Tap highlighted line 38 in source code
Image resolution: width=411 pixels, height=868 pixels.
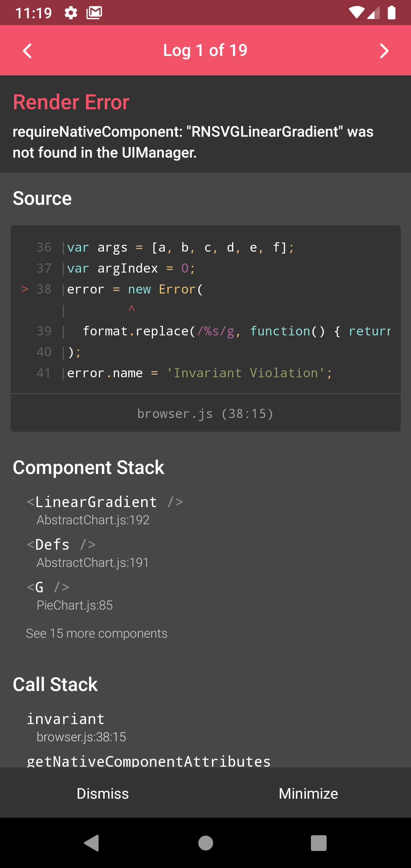coord(205,289)
